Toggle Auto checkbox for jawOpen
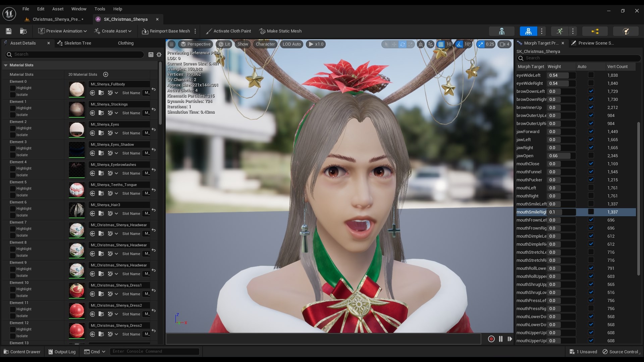The image size is (644, 362). 591,156
